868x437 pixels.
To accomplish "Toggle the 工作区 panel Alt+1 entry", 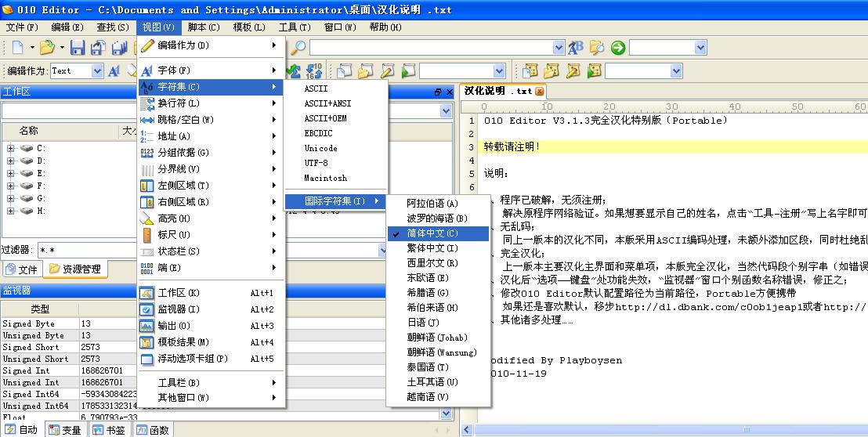I will coord(211,293).
